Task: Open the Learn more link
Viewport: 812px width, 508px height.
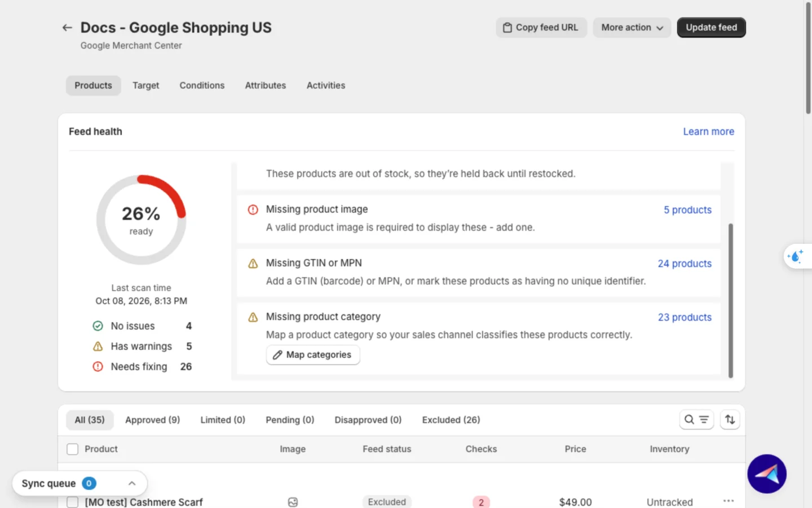Action: point(708,132)
